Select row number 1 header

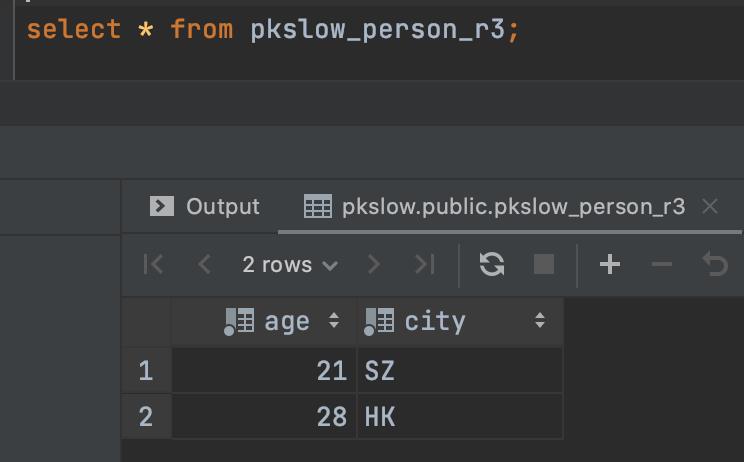pos(146,371)
